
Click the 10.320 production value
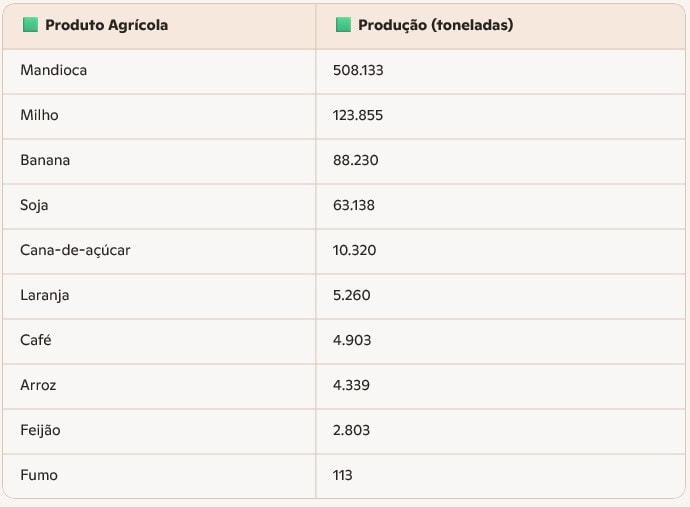pyautogui.click(x=354, y=250)
